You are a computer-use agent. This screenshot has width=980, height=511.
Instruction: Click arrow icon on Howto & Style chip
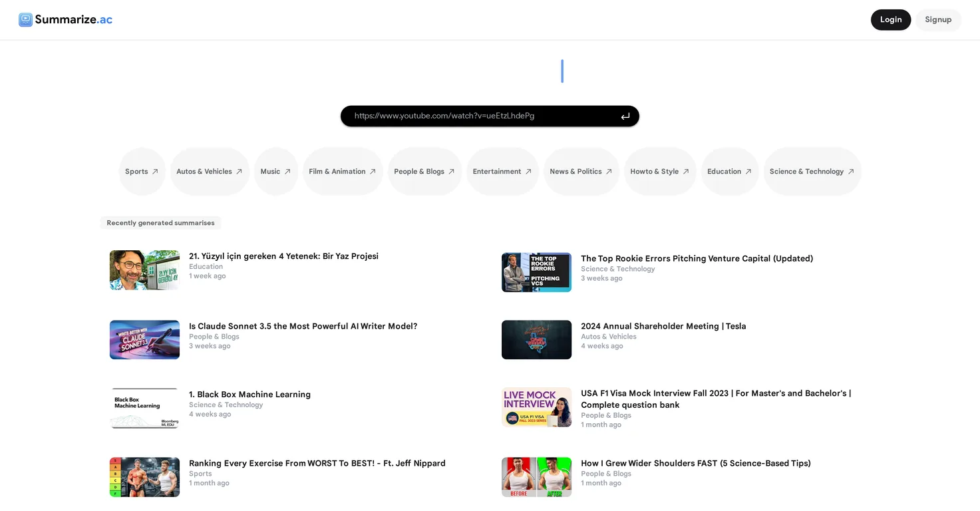click(686, 172)
